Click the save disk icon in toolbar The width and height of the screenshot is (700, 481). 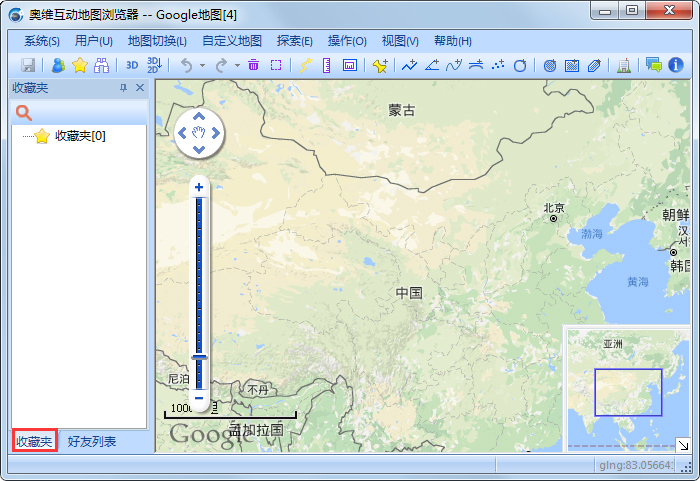tap(28, 65)
